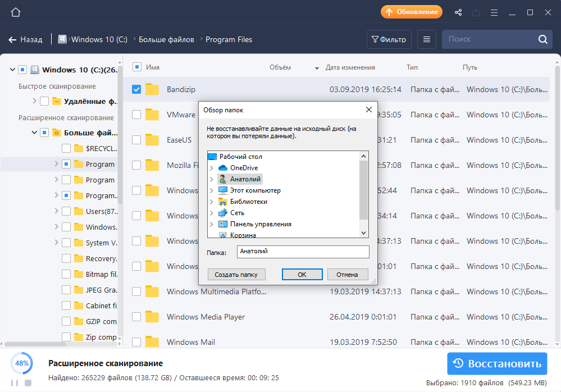Go to the home screen icon

pos(16,12)
